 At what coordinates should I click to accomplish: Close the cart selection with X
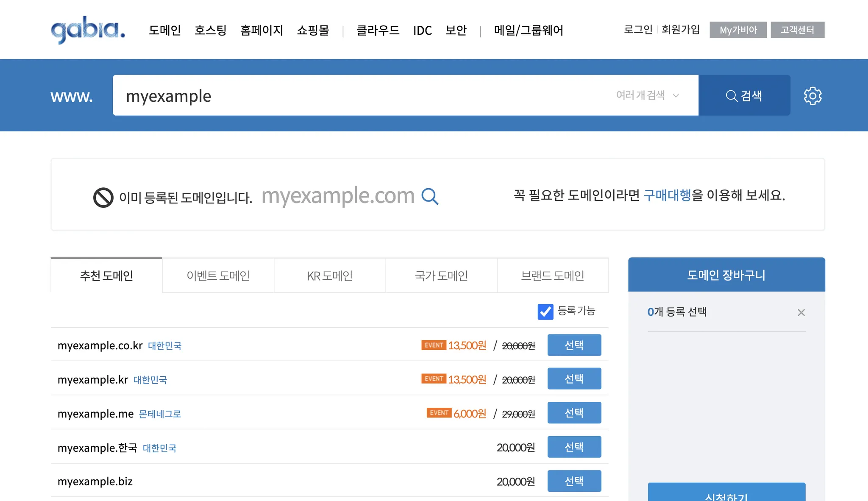tap(801, 312)
